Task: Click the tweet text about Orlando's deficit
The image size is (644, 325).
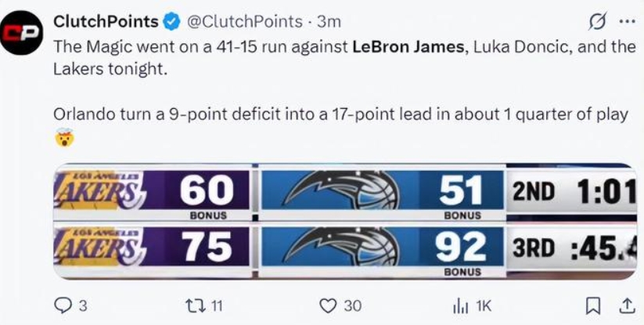Action: (340, 114)
